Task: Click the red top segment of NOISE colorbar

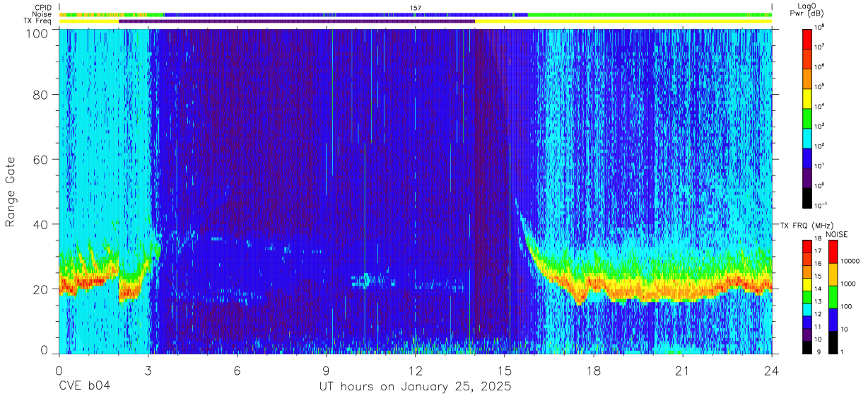Action: 833,252
